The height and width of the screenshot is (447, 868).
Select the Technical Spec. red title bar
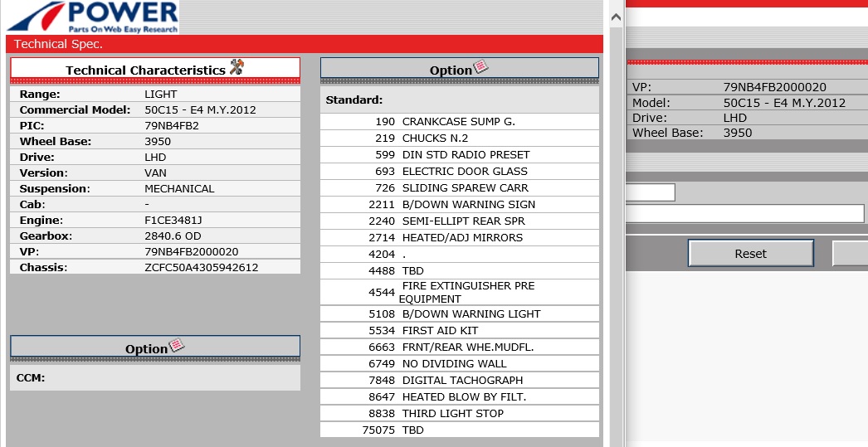(x=305, y=44)
